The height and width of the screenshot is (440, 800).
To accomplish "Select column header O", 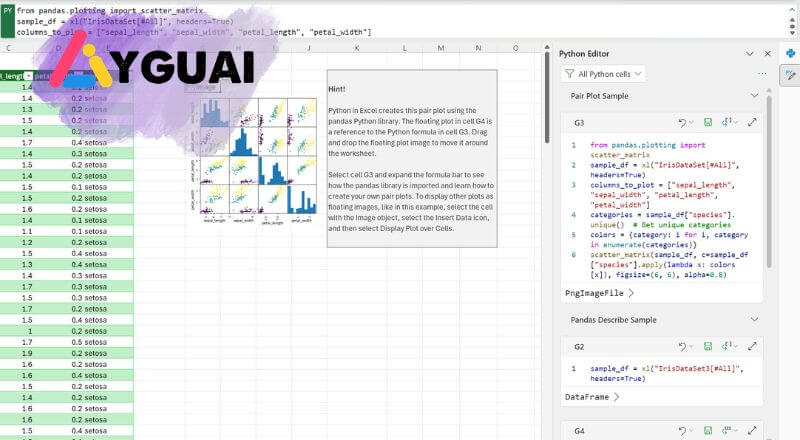I will (515, 48).
